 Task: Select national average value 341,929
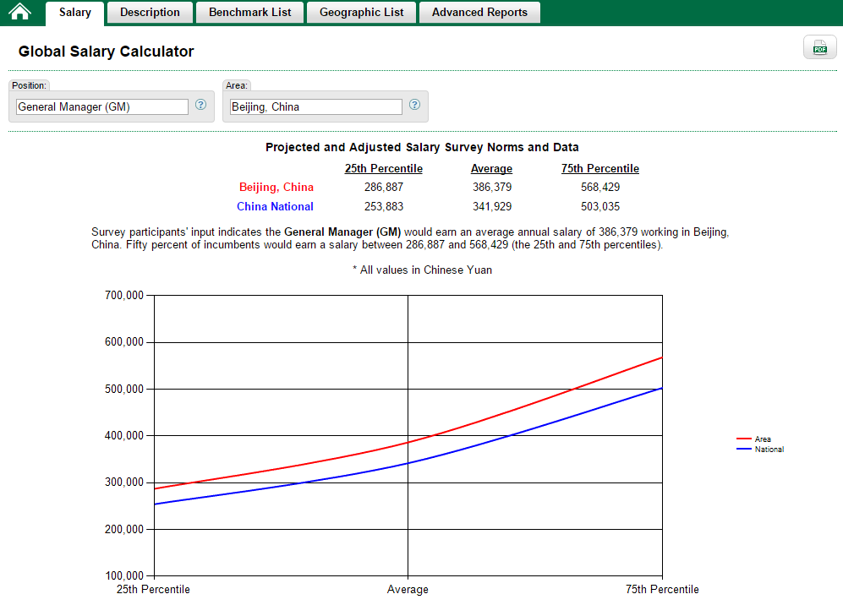pyautogui.click(x=492, y=206)
